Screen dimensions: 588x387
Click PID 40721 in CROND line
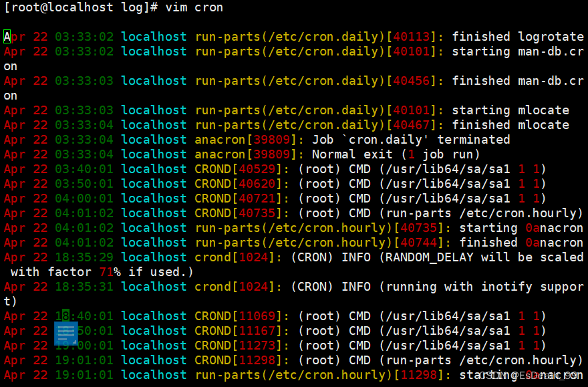pos(257,199)
